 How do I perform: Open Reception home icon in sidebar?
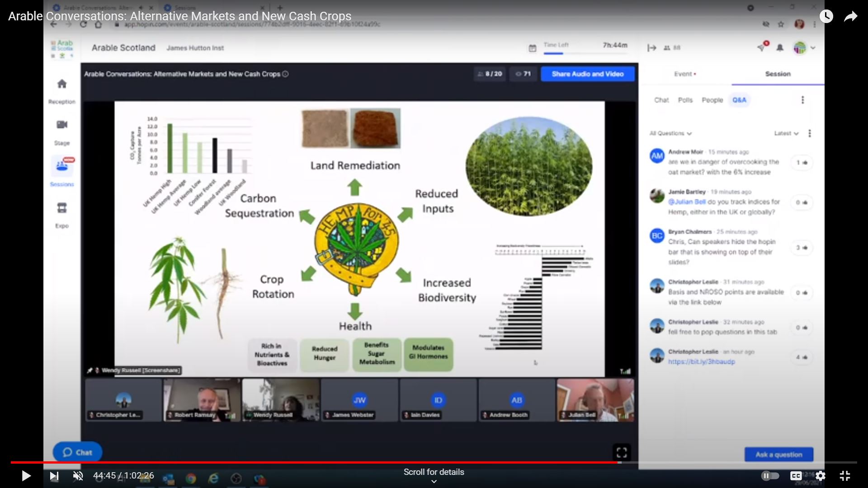pyautogui.click(x=62, y=84)
